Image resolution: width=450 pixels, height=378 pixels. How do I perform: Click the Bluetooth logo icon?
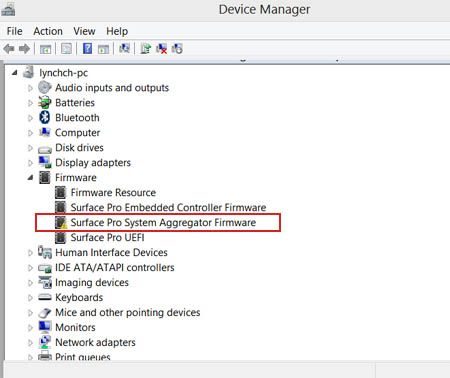44,117
